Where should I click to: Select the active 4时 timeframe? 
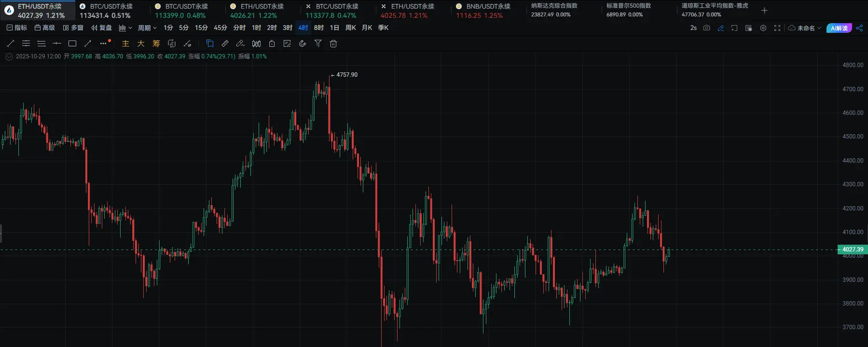point(303,28)
